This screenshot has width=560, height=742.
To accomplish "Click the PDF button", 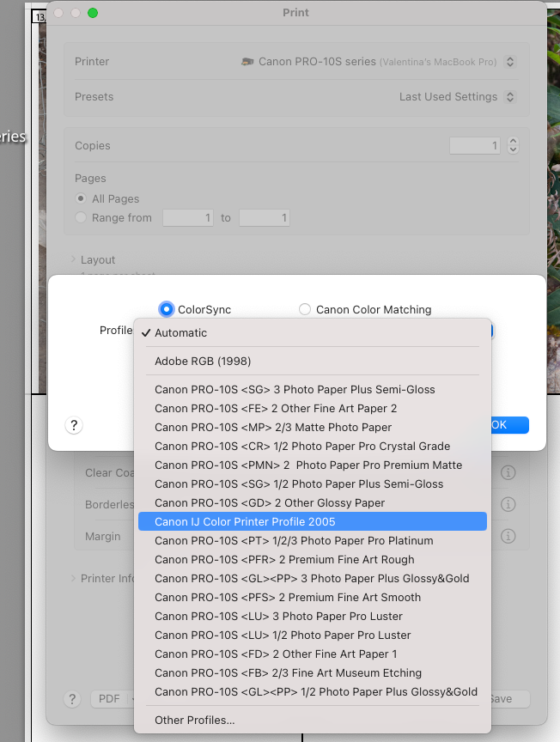I will (x=110, y=698).
